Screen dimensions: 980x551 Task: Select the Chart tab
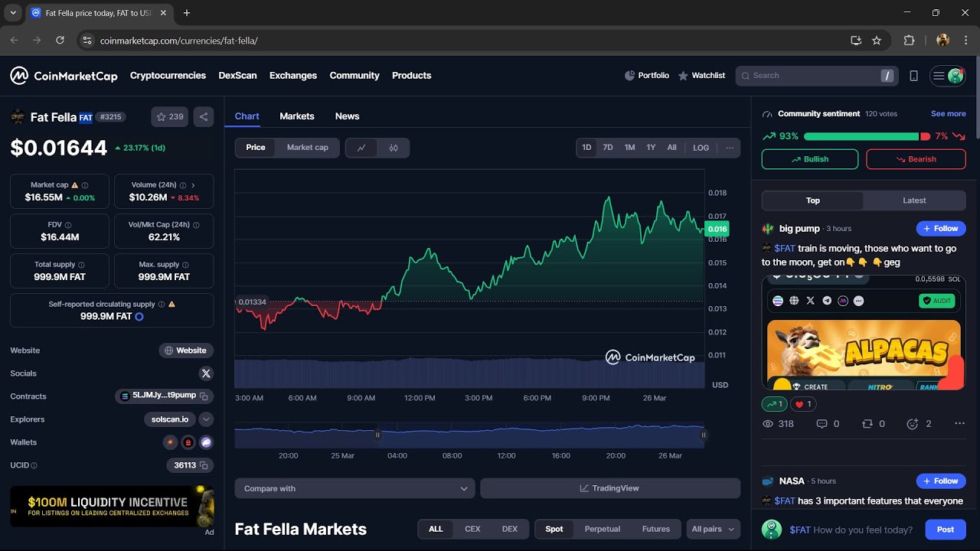(x=247, y=116)
